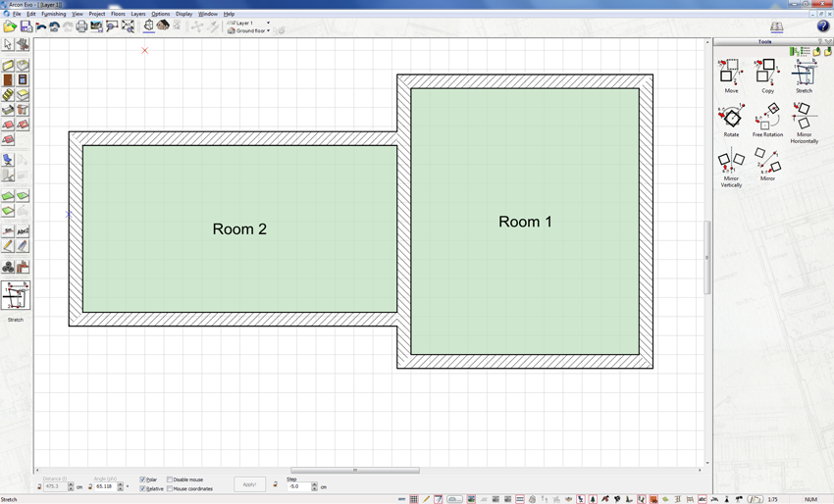Open the Display menu

pyautogui.click(x=184, y=14)
